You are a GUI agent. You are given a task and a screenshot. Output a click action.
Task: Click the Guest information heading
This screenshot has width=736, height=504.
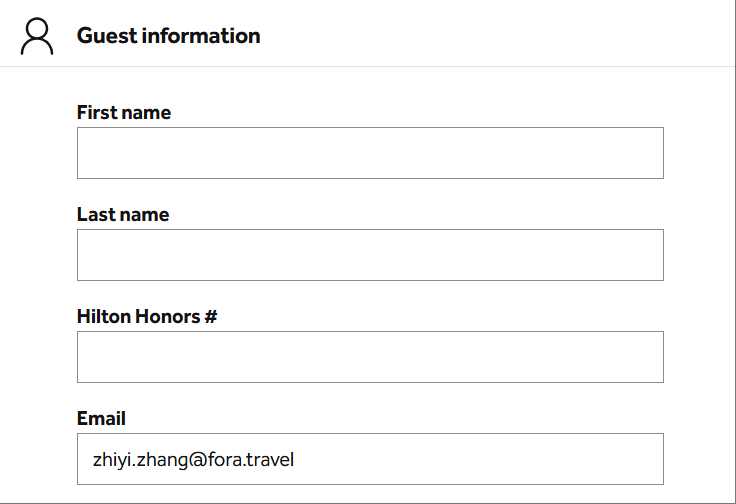168,36
